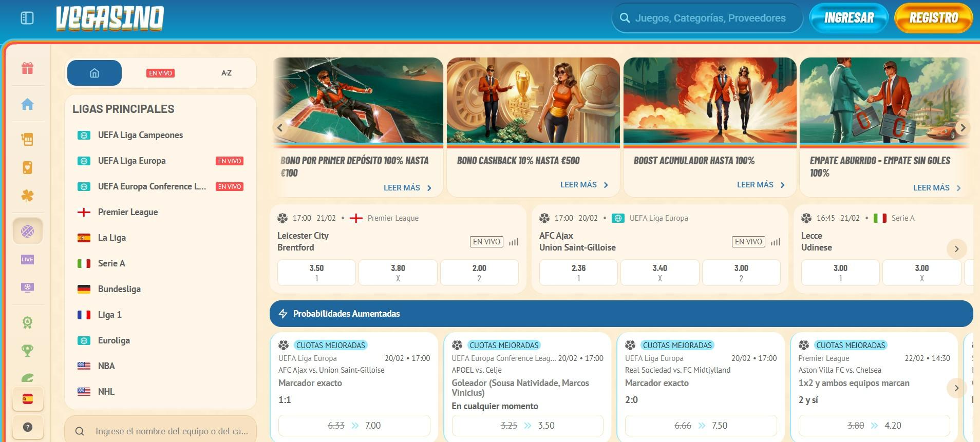The image size is (980, 442).
Task: Open the Liga 1 league
Action: click(x=160, y=315)
